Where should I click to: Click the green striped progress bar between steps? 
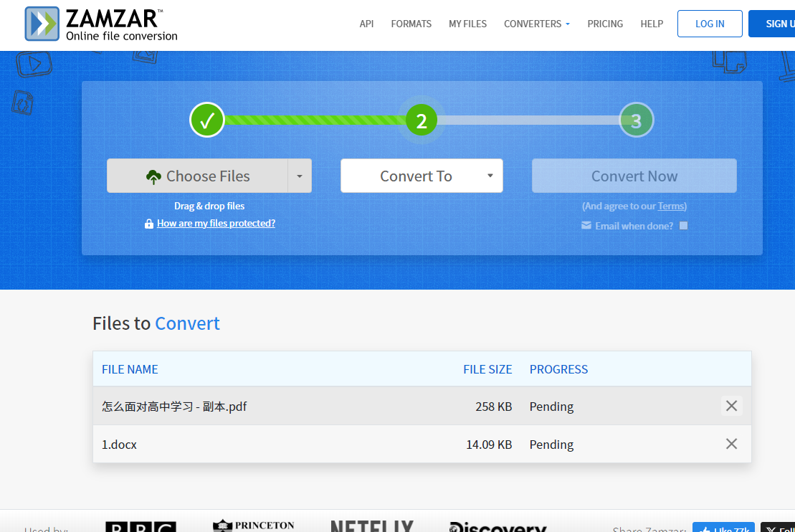click(x=315, y=120)
